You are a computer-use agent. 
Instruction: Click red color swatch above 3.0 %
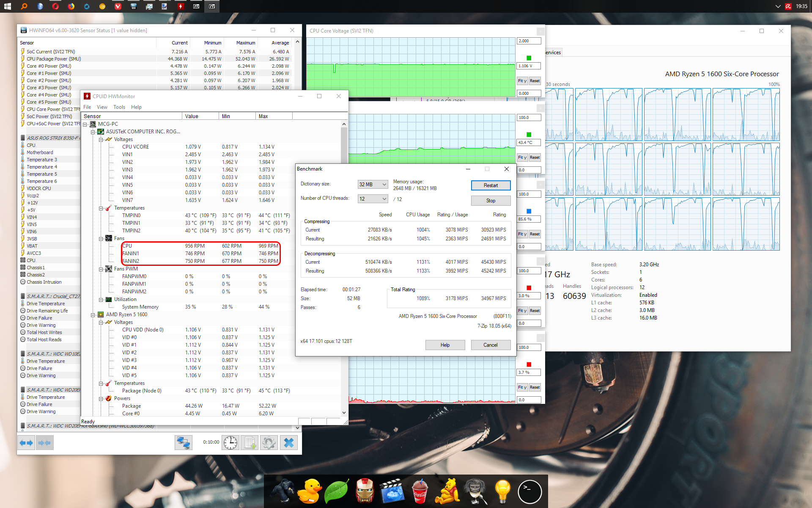(x=529, y=288)
